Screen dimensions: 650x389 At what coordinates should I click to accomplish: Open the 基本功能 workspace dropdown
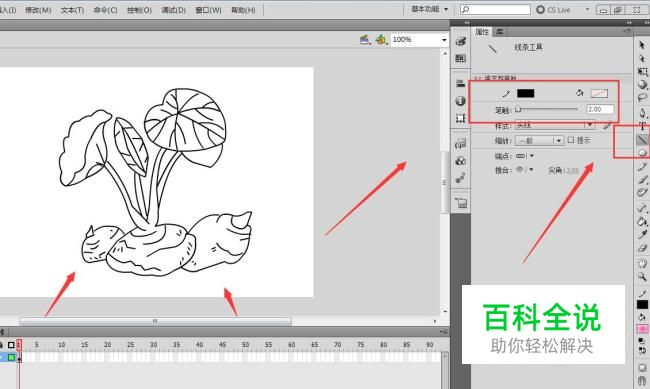coord(429,9)
